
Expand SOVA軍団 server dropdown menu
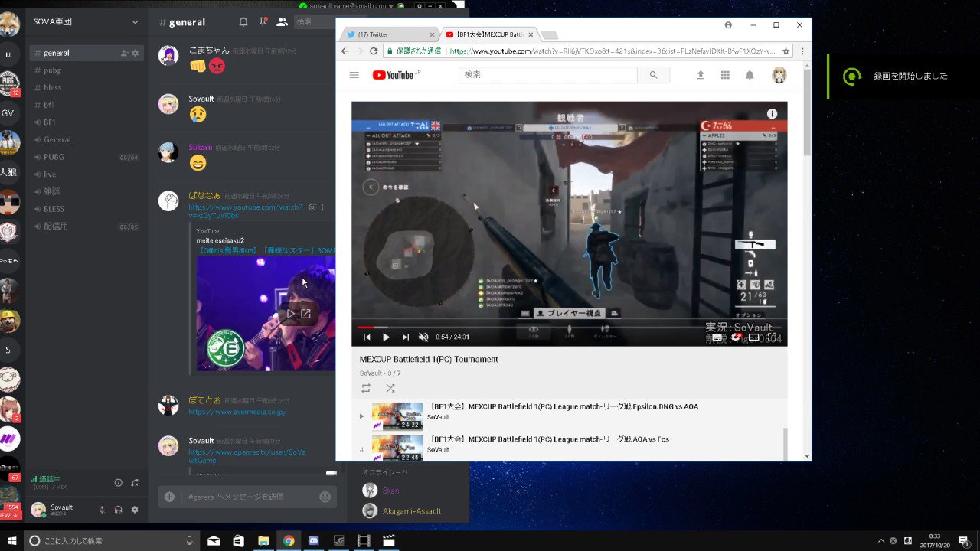(x=136, y=22)
